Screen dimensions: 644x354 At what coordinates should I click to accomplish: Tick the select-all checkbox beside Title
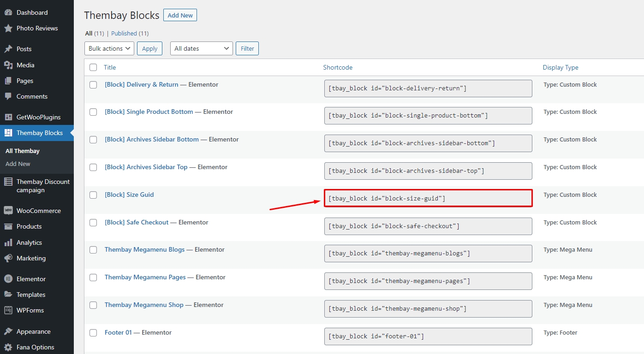(93, 67)
